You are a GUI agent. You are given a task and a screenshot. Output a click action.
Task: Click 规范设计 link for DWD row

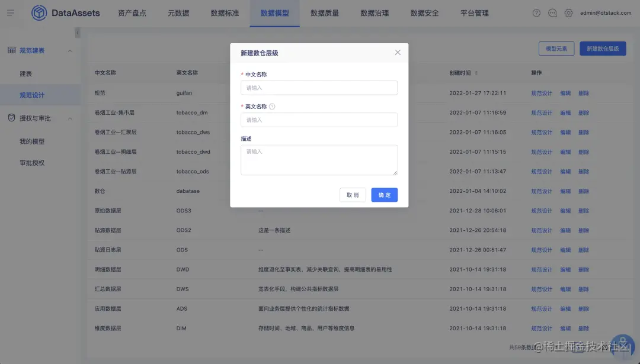542,269
